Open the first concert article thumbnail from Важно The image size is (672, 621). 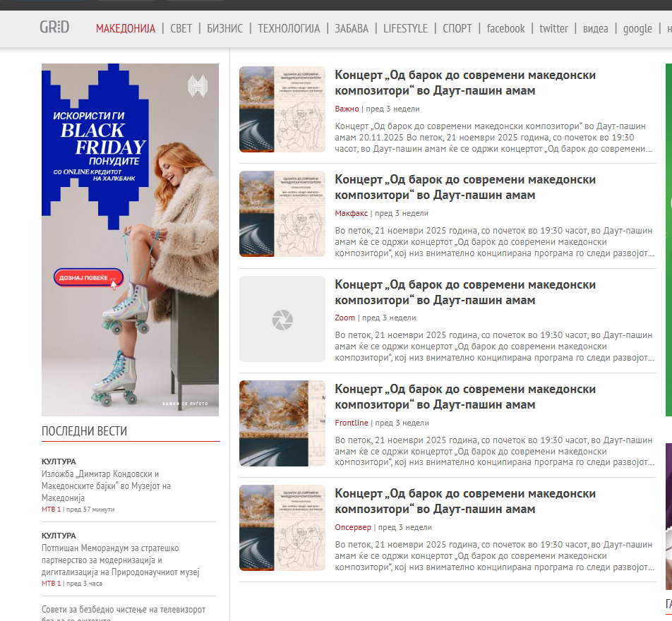282,109
